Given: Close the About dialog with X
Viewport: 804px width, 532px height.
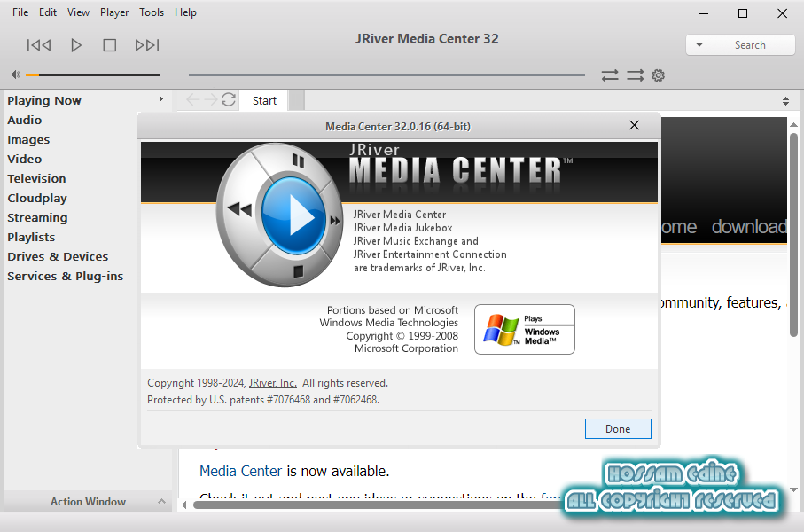Looking at the screenshot, I should coord(635,125).
